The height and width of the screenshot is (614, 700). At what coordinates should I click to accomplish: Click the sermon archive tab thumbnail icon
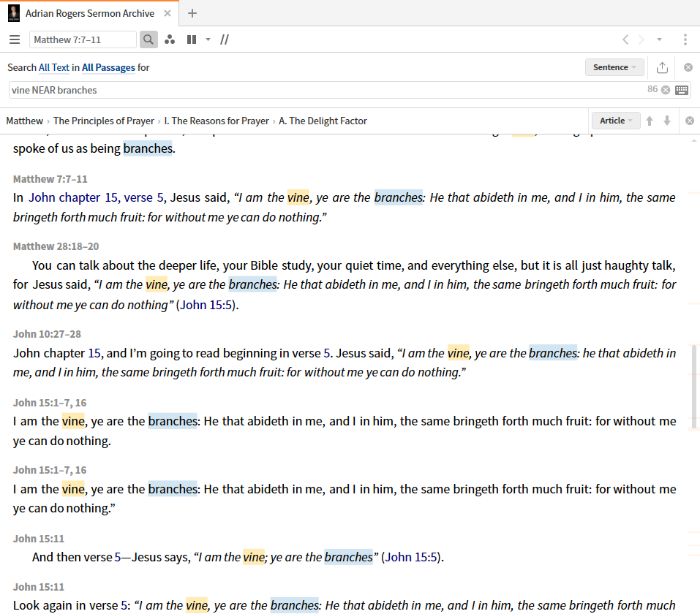(x=14, y=13)
